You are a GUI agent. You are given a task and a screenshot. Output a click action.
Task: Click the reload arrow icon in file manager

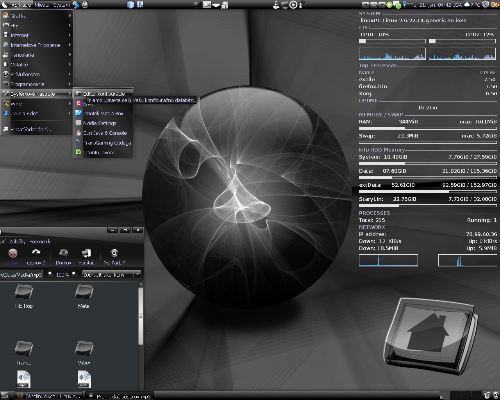coord(36,253)
